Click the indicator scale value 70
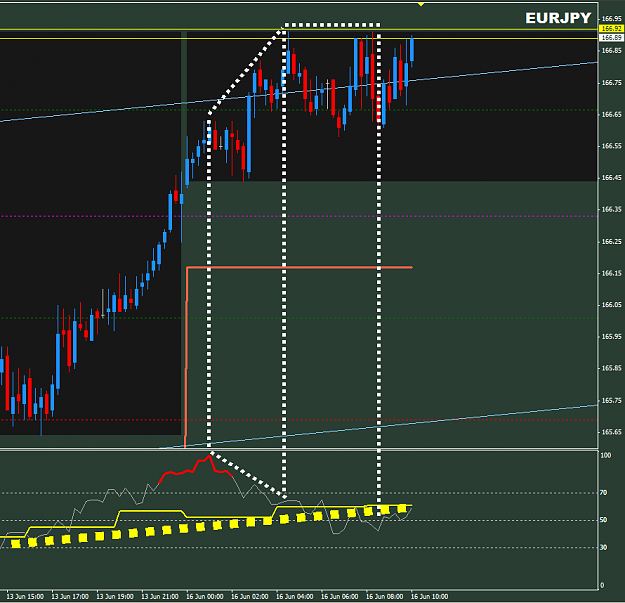This screenshot has height=603, width=625. [x=603, y=493]
